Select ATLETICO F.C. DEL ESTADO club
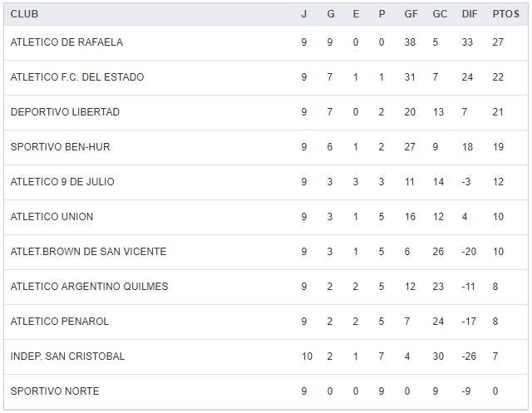532x413 pixels. click(77, 77)
